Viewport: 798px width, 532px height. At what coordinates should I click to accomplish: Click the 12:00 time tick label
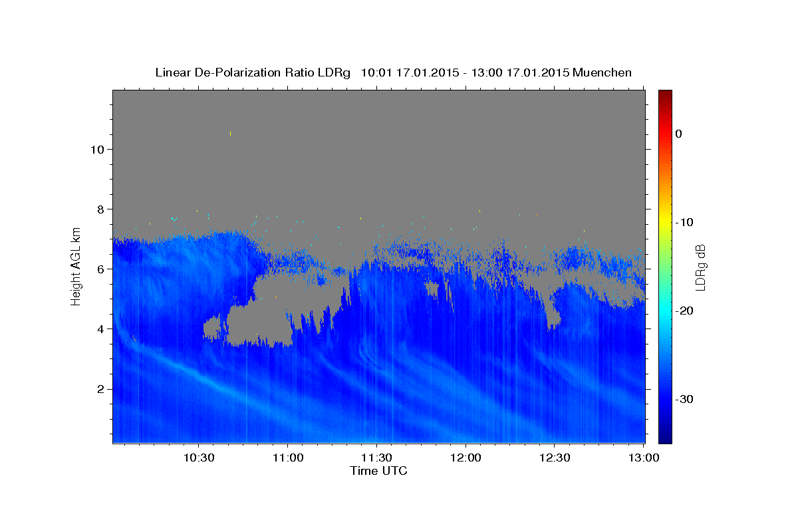[465, 458]
